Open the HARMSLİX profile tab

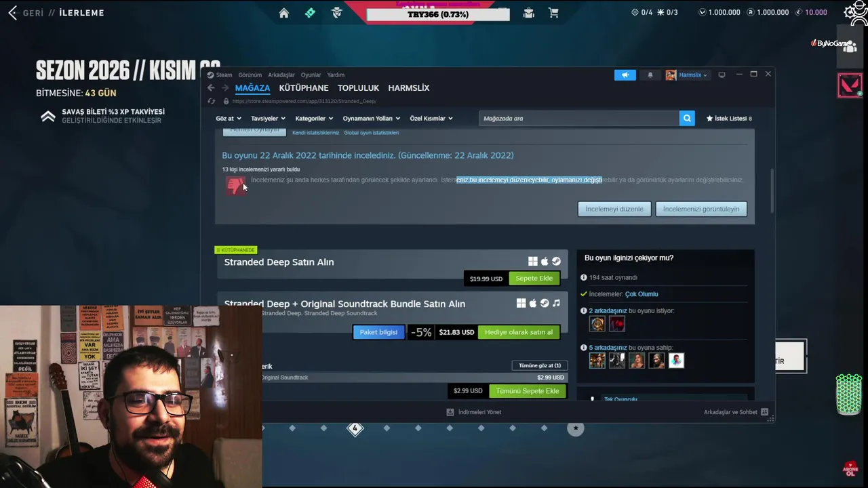(409, 88)
